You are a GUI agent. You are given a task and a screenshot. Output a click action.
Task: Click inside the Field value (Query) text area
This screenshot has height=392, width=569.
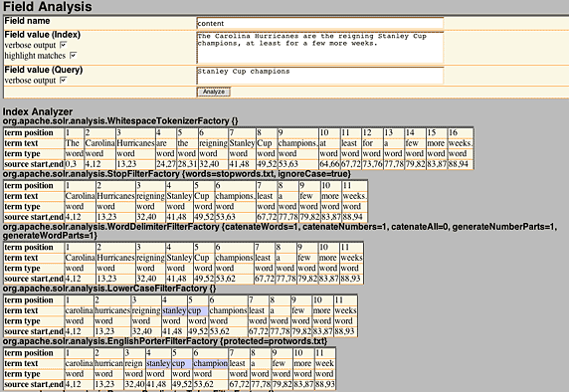[x=319, y=76]
